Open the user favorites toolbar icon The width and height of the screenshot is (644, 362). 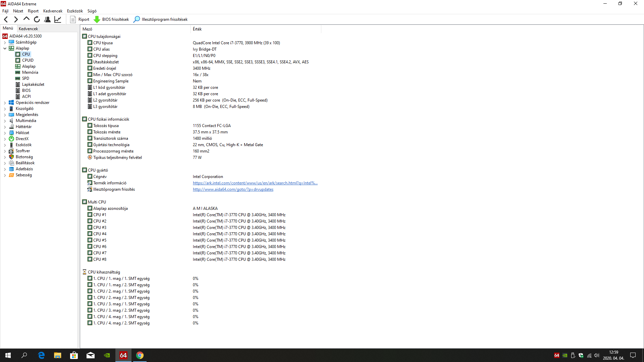coord(47,19)
